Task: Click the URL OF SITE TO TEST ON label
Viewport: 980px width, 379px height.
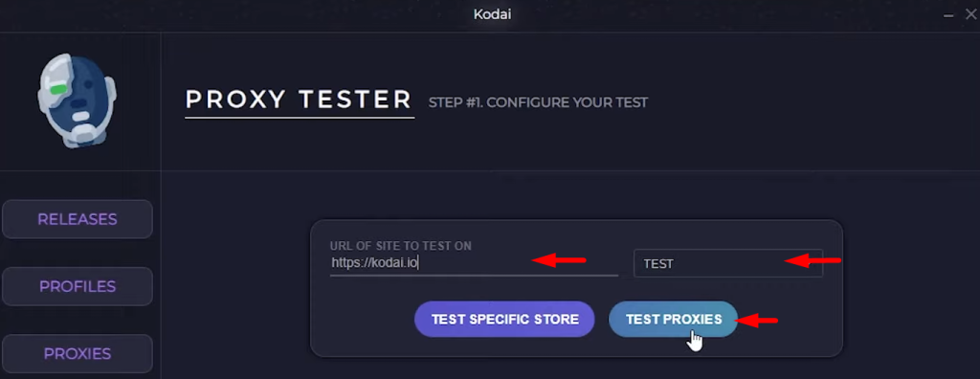Action: pyautogui.click(x=401, y=246)
